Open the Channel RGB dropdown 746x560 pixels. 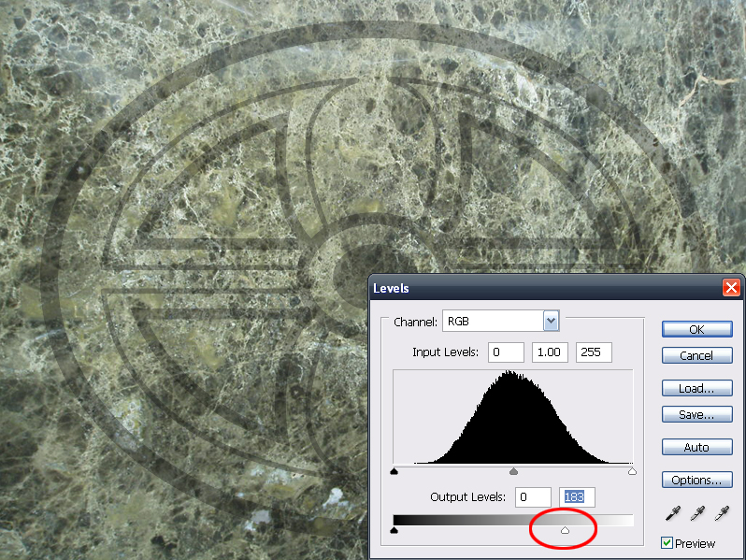click(501, 322)
